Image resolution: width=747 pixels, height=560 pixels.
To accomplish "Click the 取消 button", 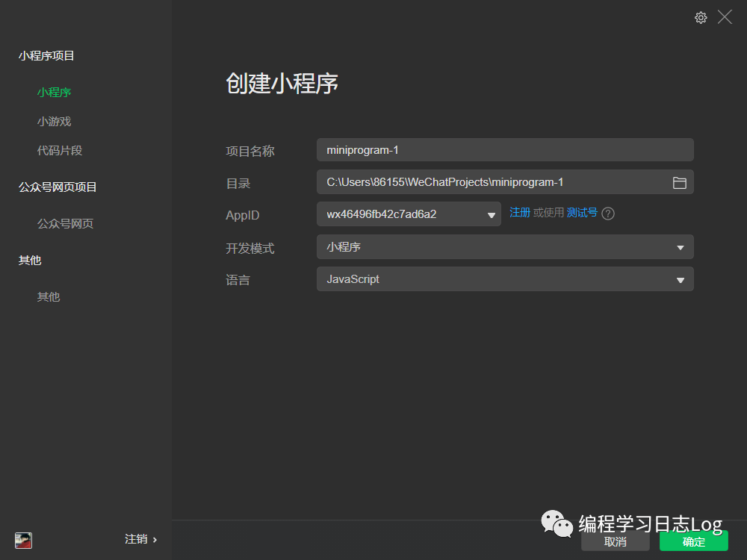I will tap(615, 542).
